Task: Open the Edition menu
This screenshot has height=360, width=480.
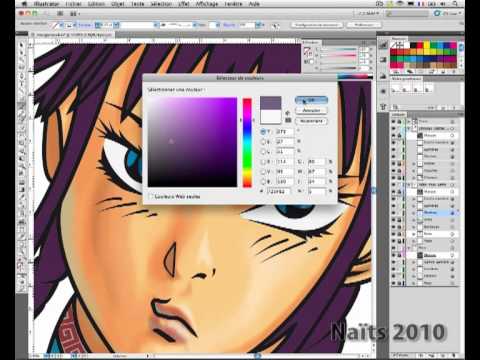Action: pyautogui.click(x=96, y=4)
